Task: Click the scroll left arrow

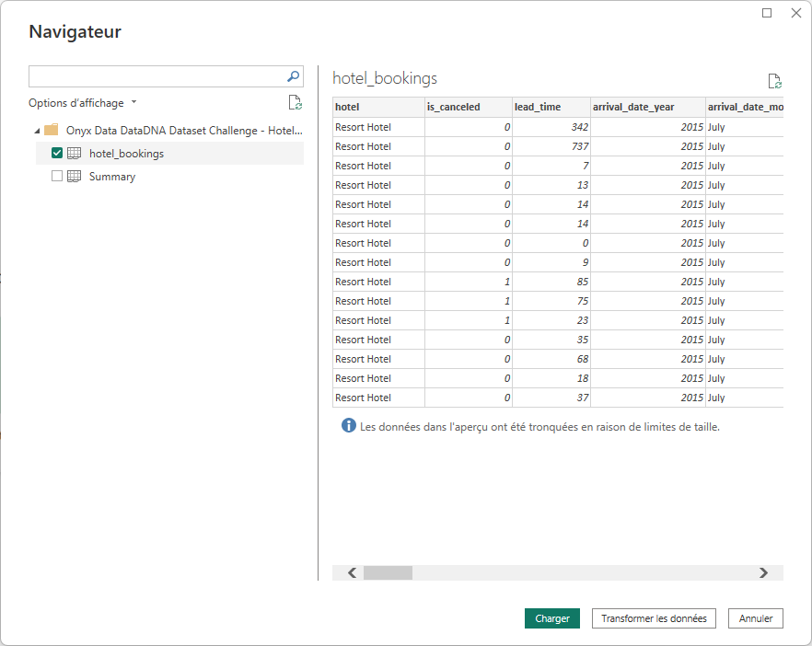Action: (352, 572)
